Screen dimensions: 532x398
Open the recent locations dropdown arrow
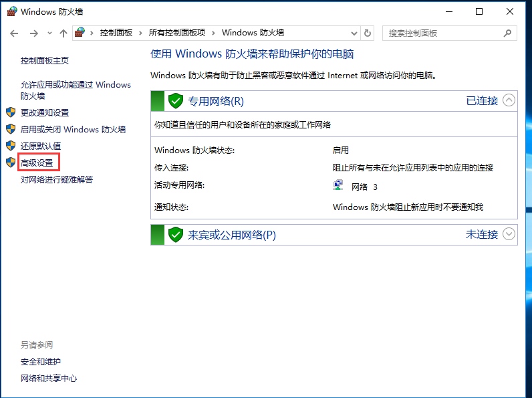click(x=50, y=33)
